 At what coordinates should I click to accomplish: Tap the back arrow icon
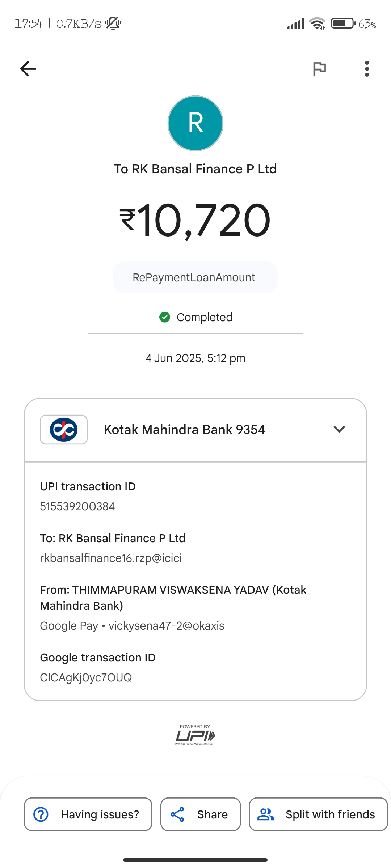click(28, 69)
